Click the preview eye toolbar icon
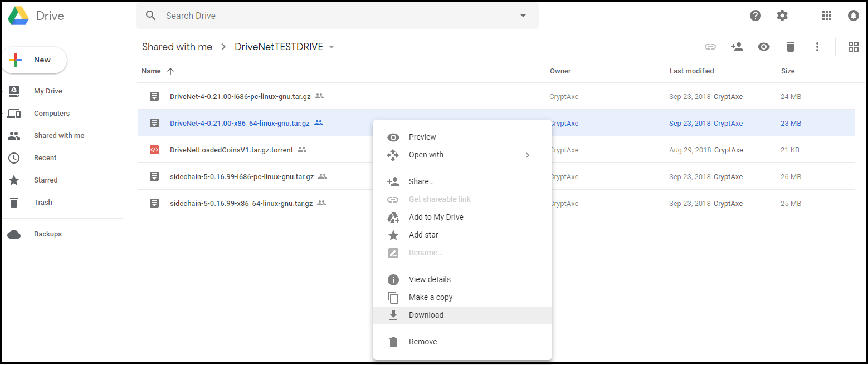 pos(764,47)
